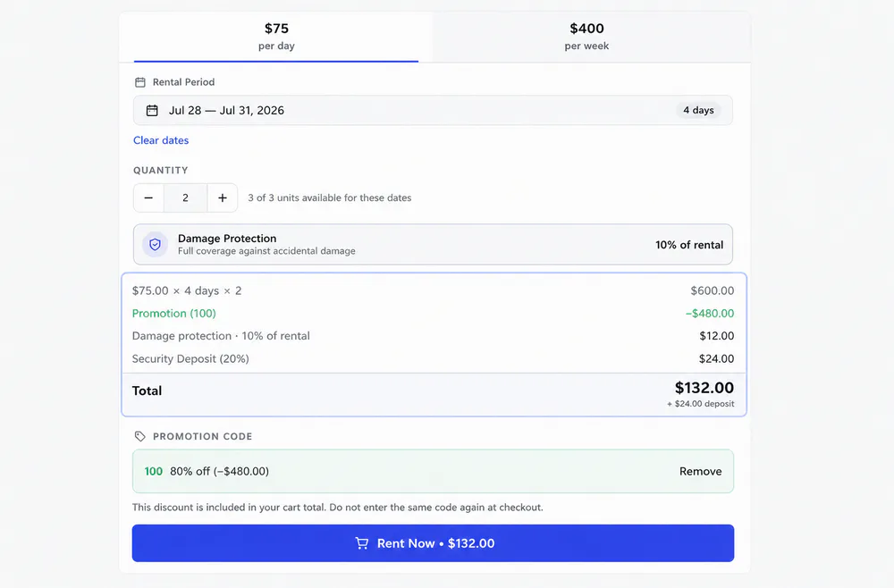Click the Damage protection · 10% of rental line

pos(221,336)
